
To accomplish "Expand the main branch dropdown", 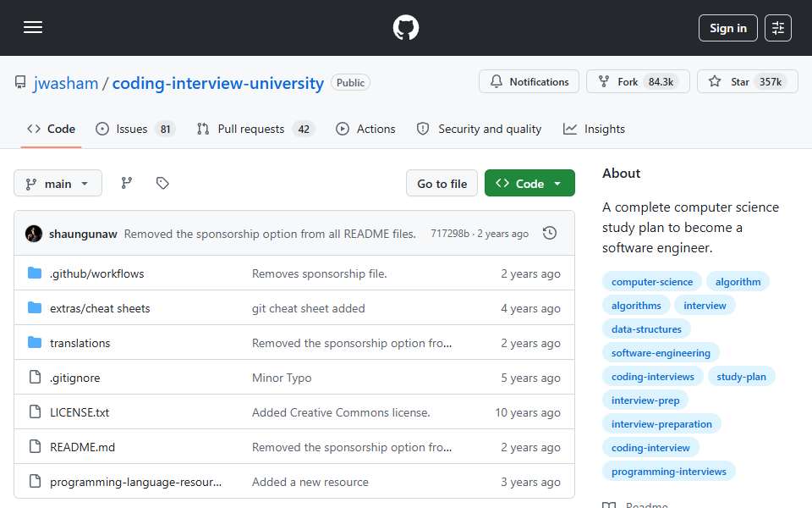I will [x=58, y=184].
